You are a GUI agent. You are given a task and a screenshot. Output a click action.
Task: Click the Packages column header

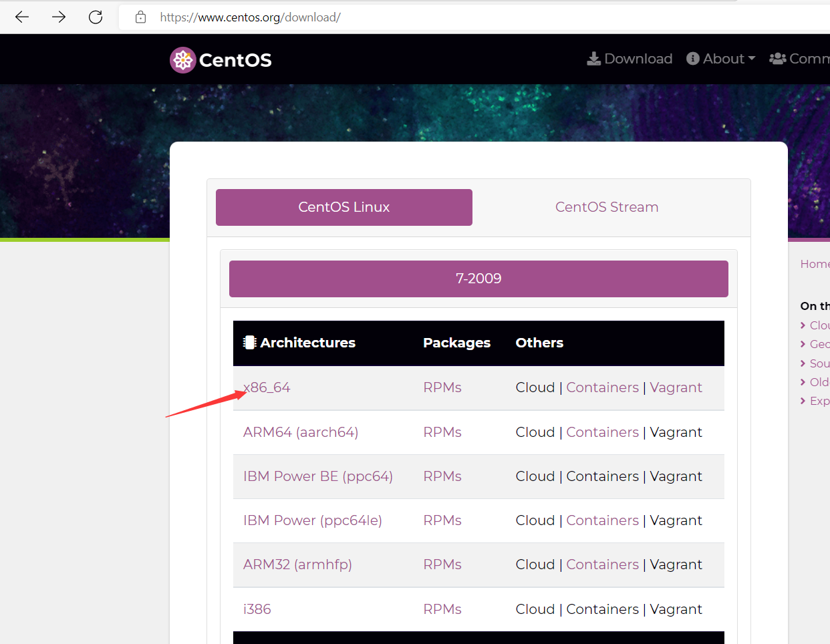click(x=457, y=343)
